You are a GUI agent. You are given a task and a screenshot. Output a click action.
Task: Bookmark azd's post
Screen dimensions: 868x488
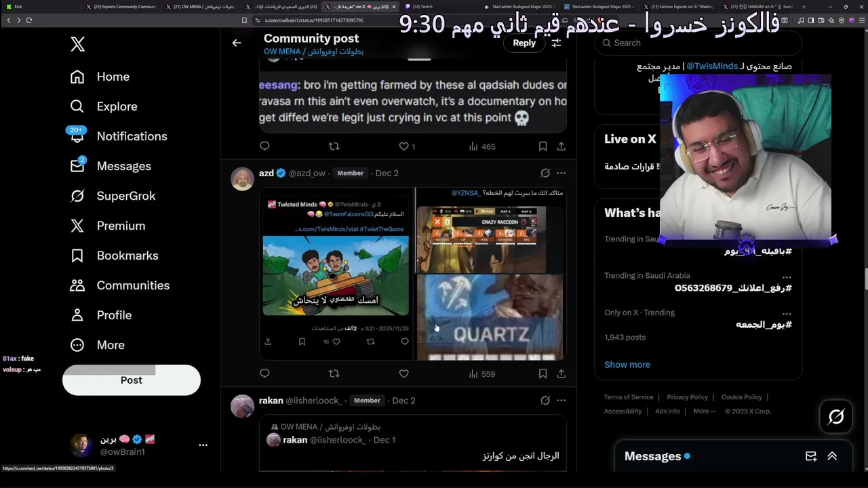(x=542, y=373)
